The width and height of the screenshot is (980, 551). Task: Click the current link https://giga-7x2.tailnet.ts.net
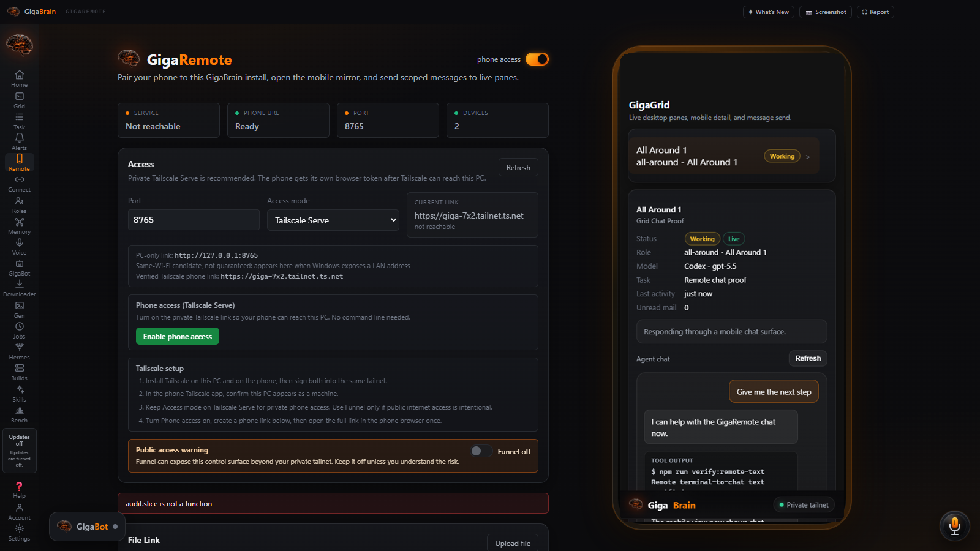click(469, 216)
